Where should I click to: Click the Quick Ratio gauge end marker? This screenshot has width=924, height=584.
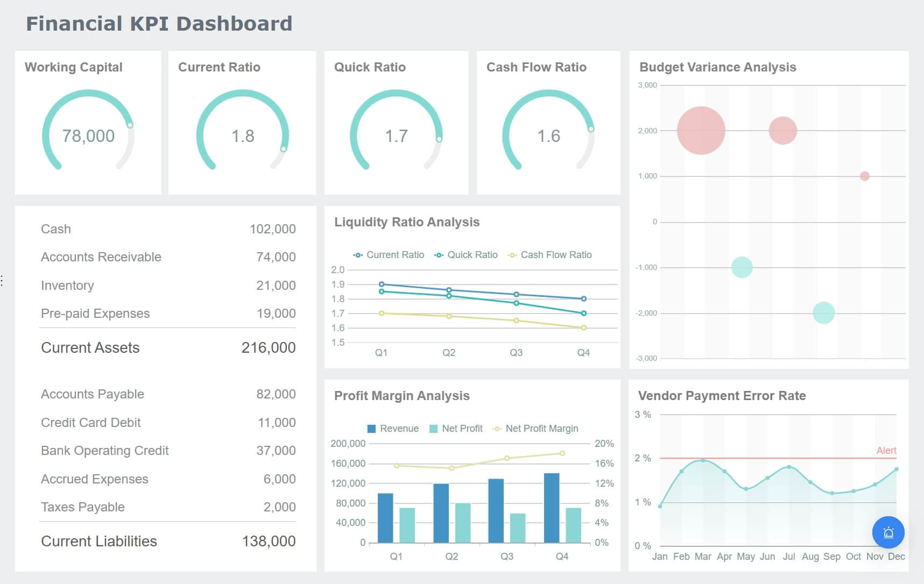[x=439, y=139]
